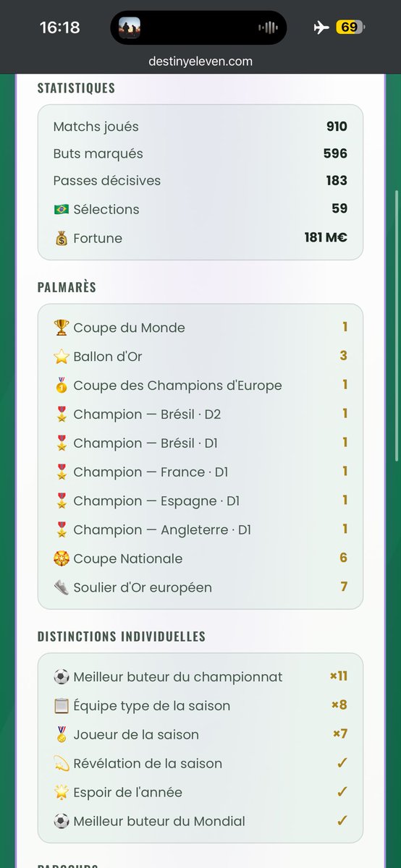Open the destinyeleven.com address bar

tap(200, 61)
